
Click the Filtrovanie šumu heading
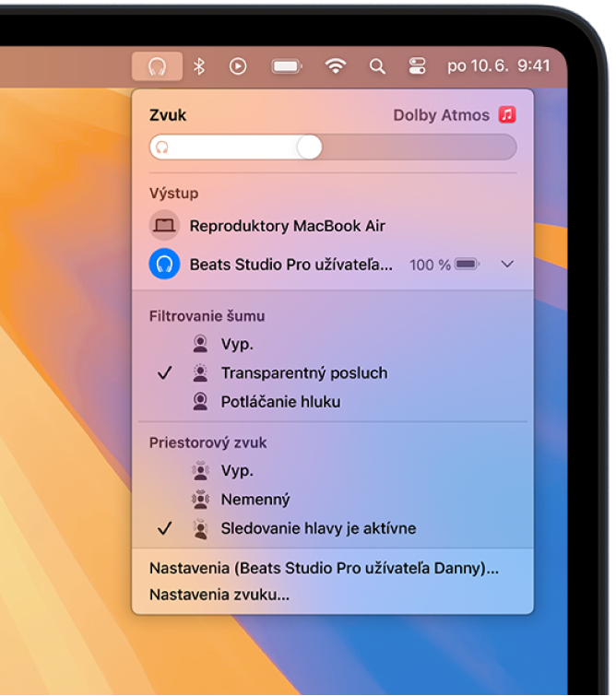[207, 316]
